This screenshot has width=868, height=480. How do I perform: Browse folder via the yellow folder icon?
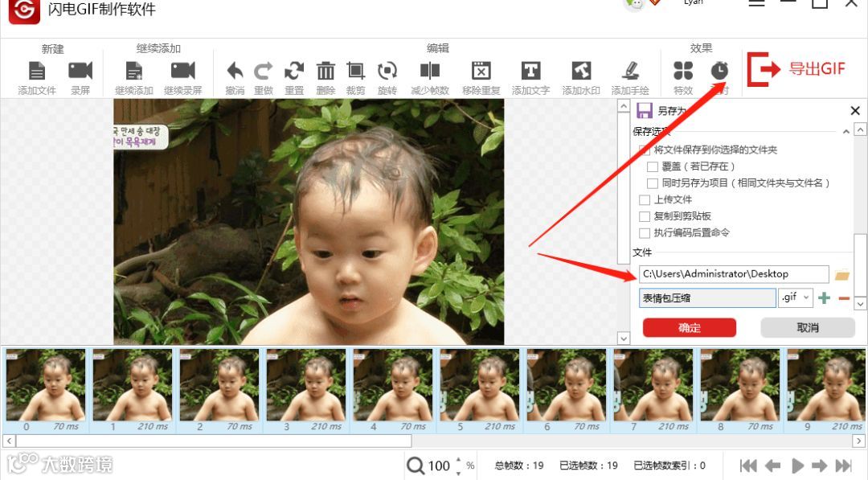(842, 275)
